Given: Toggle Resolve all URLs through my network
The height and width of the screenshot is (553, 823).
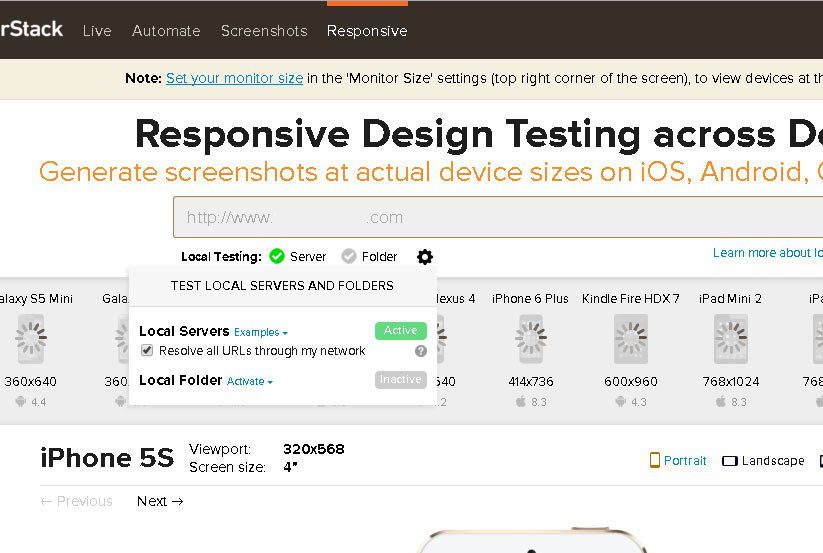Looking at the screenshot, I should [x=147, y=351].
